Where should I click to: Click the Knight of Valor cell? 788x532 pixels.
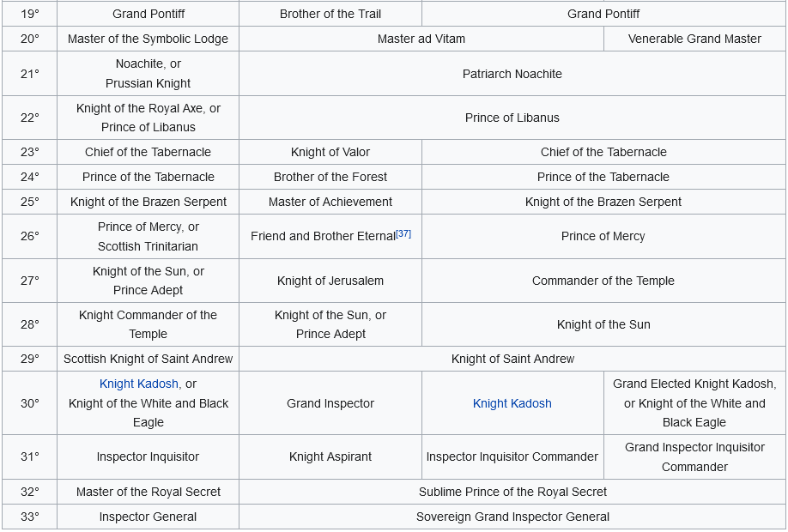pos(330,152)
